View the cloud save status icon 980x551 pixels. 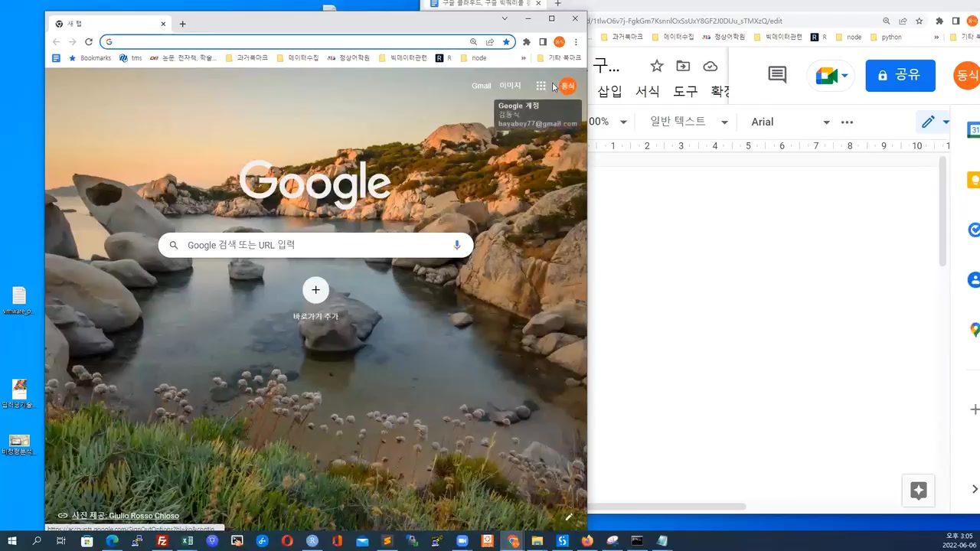point(710,67)
